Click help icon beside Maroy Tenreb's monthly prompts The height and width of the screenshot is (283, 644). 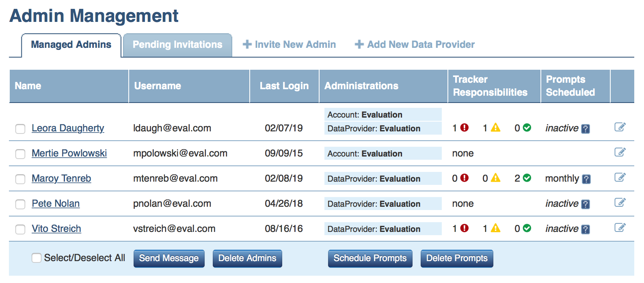click(x=586, y=179)
